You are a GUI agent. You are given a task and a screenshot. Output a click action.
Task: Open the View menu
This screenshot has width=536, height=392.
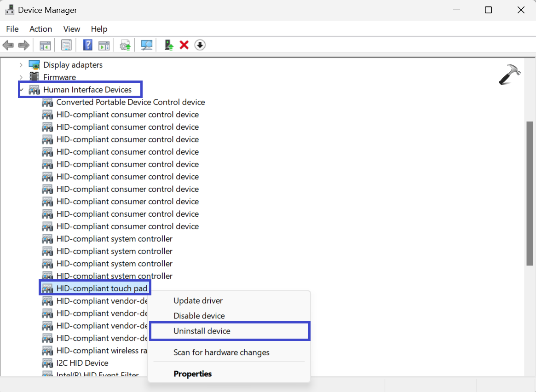tap(71, 29)
